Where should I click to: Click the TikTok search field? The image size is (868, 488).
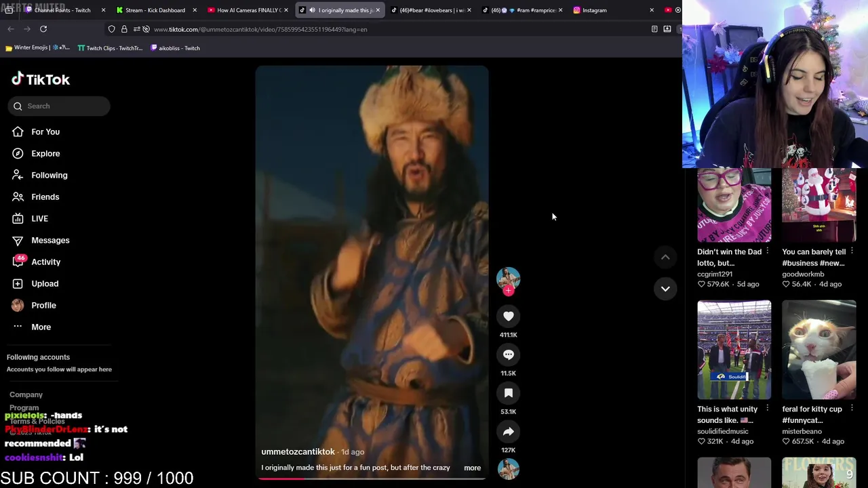(59, 106)
